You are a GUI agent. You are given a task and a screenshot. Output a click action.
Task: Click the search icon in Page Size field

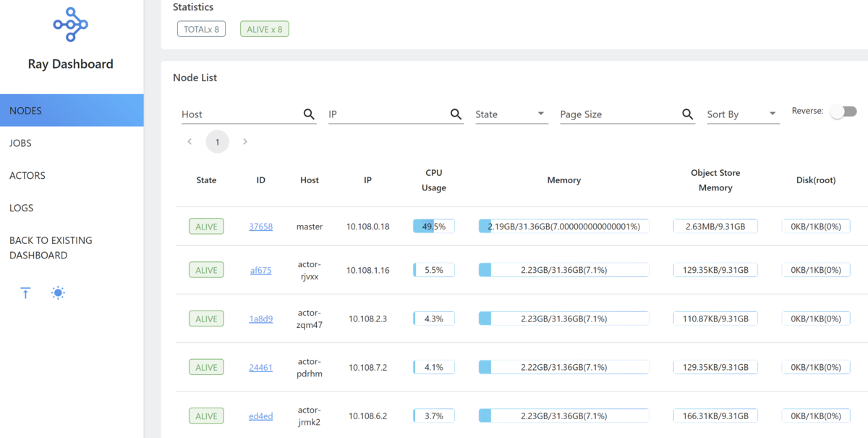(x=688, y=114)
